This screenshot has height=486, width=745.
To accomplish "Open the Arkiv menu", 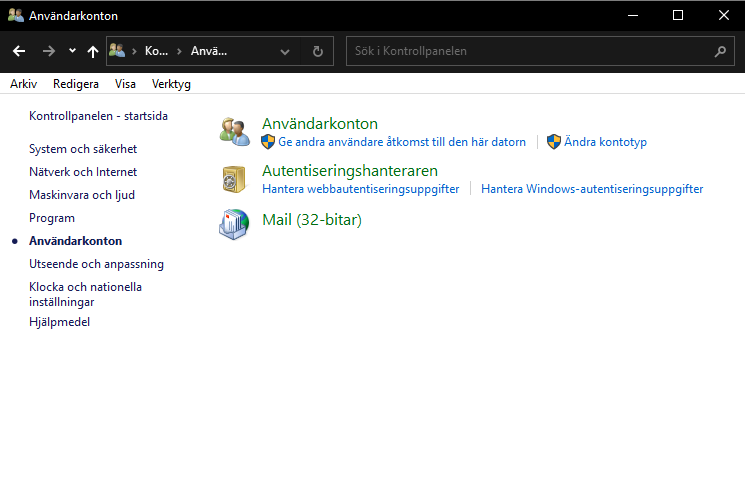I will (x=24, y=84).
